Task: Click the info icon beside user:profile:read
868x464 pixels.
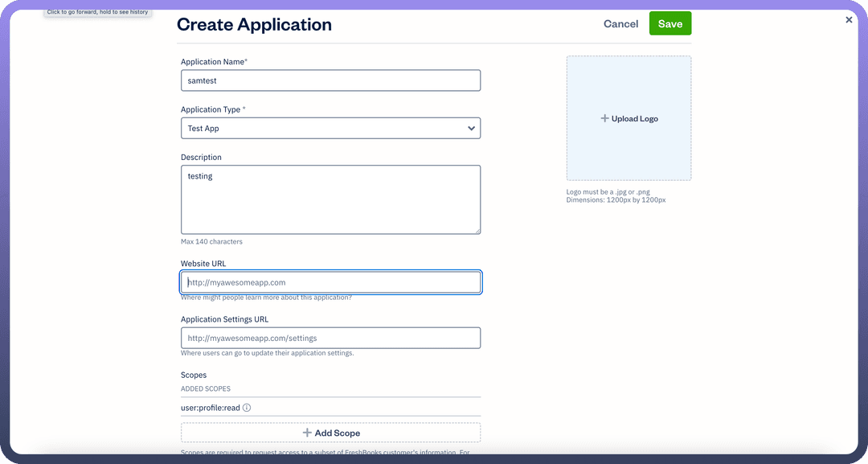Action: (247, 408)
